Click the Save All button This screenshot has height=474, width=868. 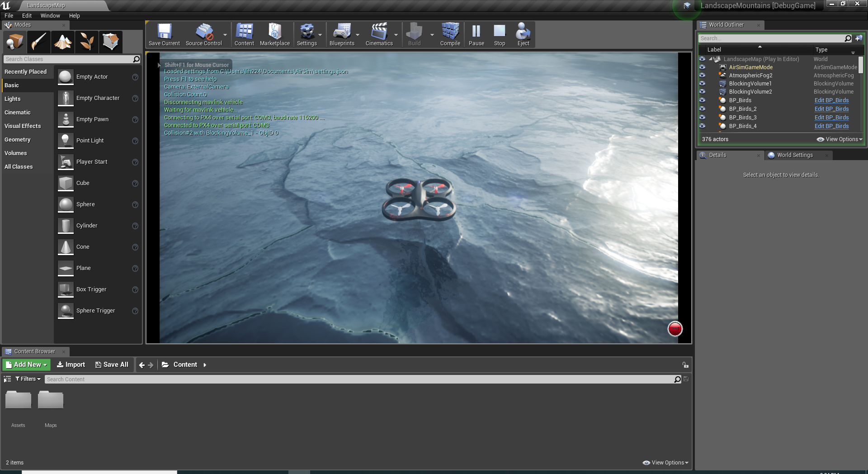coord(112,365)
